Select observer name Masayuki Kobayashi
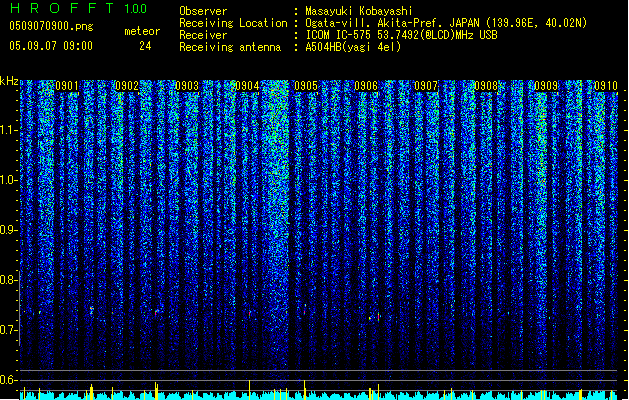This screenshot has width=629, height=400. coord(359,11)
